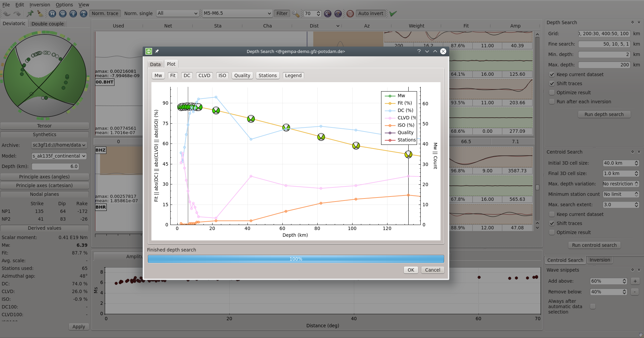Viewport: 644px width, 338px height.
Task: Click the red target icon beside Auto invert
Action: [x=350, y=13]
